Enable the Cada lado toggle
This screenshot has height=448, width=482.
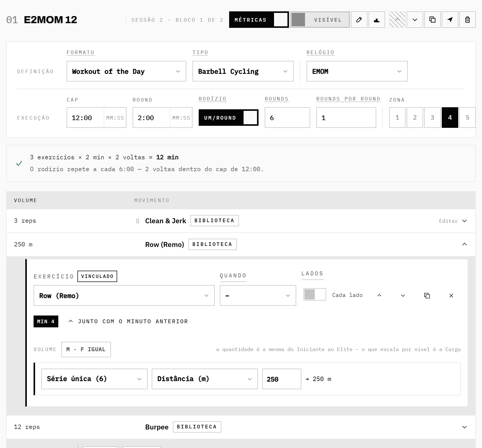pyautogui.click(x=315, y=294)
